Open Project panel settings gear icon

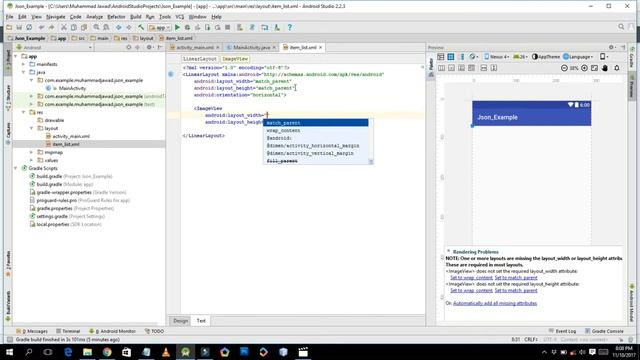pyautogui.click(x=149, y=47)
